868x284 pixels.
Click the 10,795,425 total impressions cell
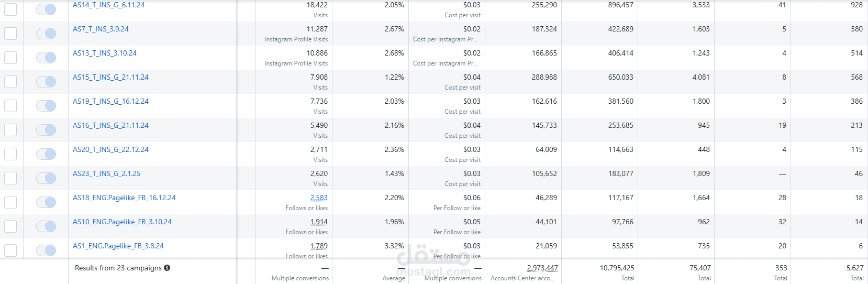point(617,268)
